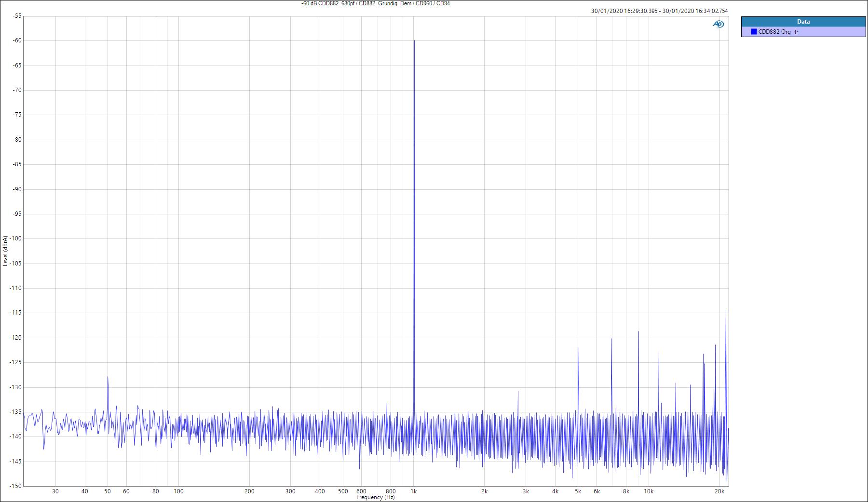868x502 pixels.
Task: Click the -60 level tick label
Action: (x=17, y=40)
